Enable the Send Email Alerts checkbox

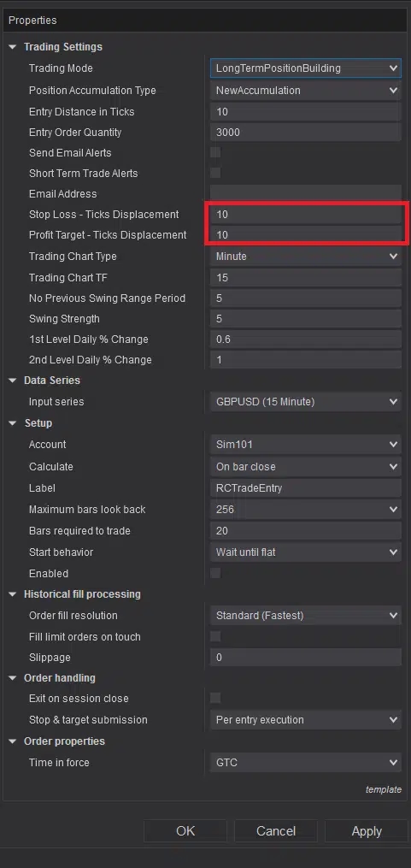click(x=215, y=153)
